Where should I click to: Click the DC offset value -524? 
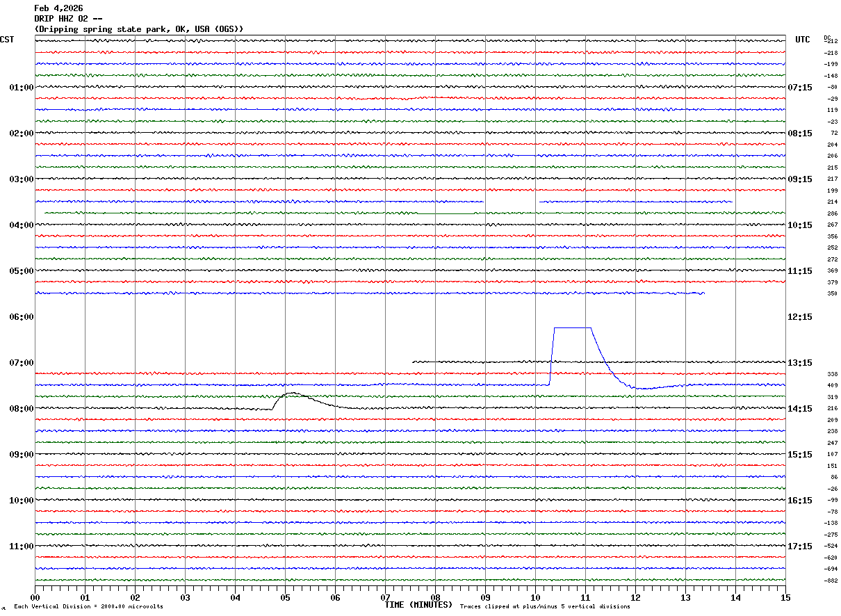(x=831, y=546)
